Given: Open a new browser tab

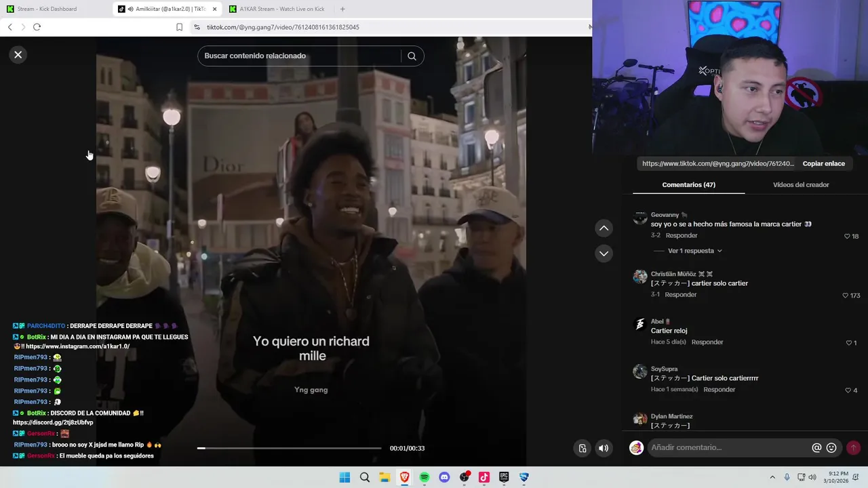Looking at the screenshot, I should point(342,9).
